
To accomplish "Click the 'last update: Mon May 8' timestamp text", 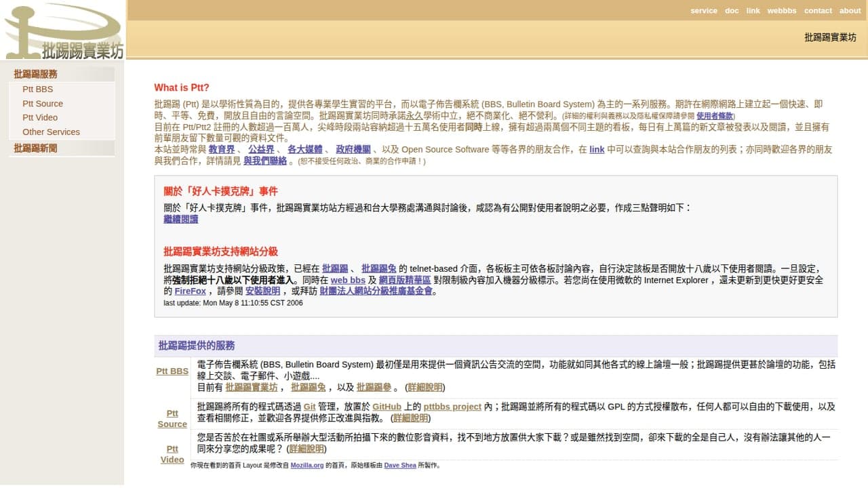I will point(233,303).
